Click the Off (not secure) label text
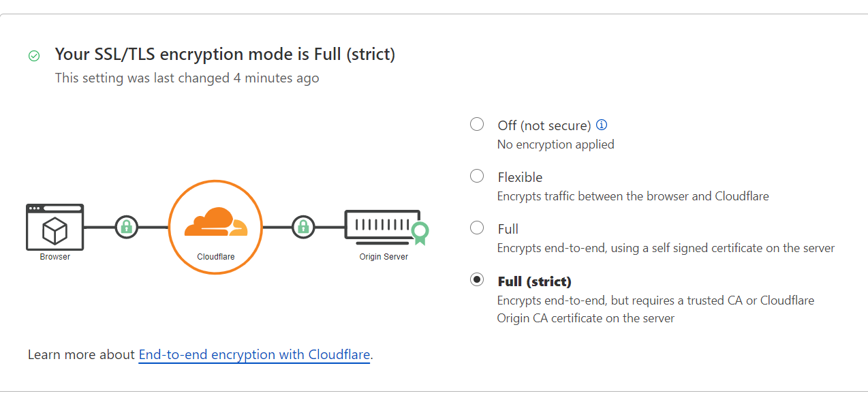This screenshot has height=402, width=868. (544, 125)
